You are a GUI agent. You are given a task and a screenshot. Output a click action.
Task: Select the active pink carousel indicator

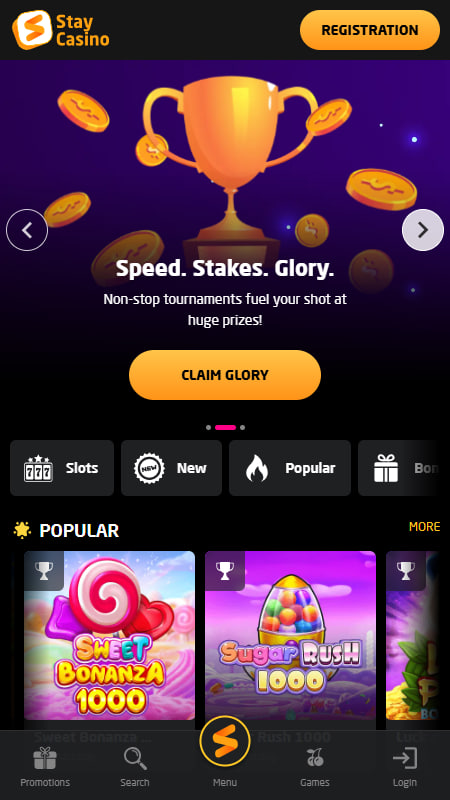coord(225,428)
